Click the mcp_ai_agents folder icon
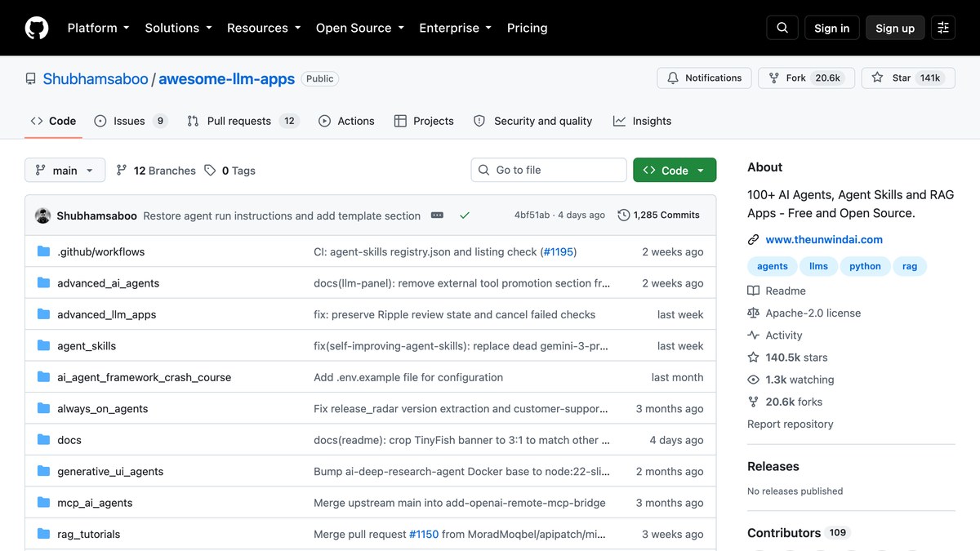The width and height of the screenshot is (980, 551). [x=44, y=503]
